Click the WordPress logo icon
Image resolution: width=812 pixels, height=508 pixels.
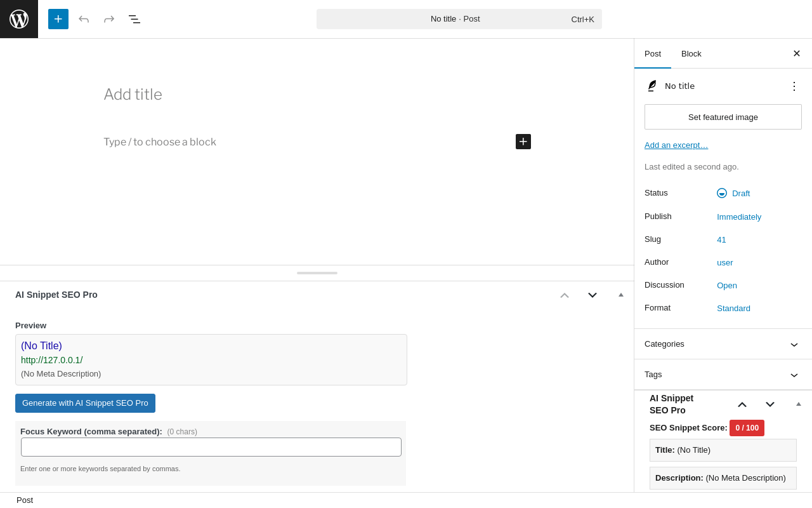pyautogui.click(x=19, y=19)
